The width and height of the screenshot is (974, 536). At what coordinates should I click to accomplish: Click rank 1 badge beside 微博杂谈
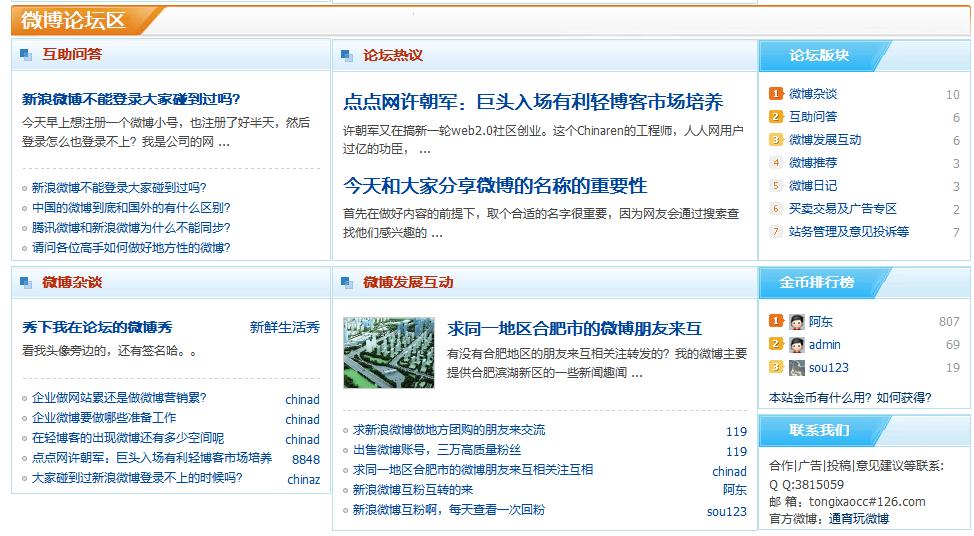pos(776,94)
